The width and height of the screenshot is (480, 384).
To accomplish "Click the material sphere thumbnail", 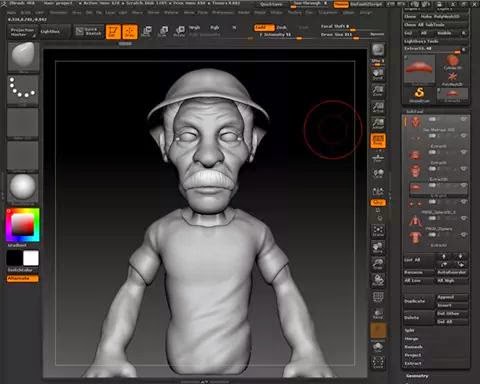I will [23, 187].
